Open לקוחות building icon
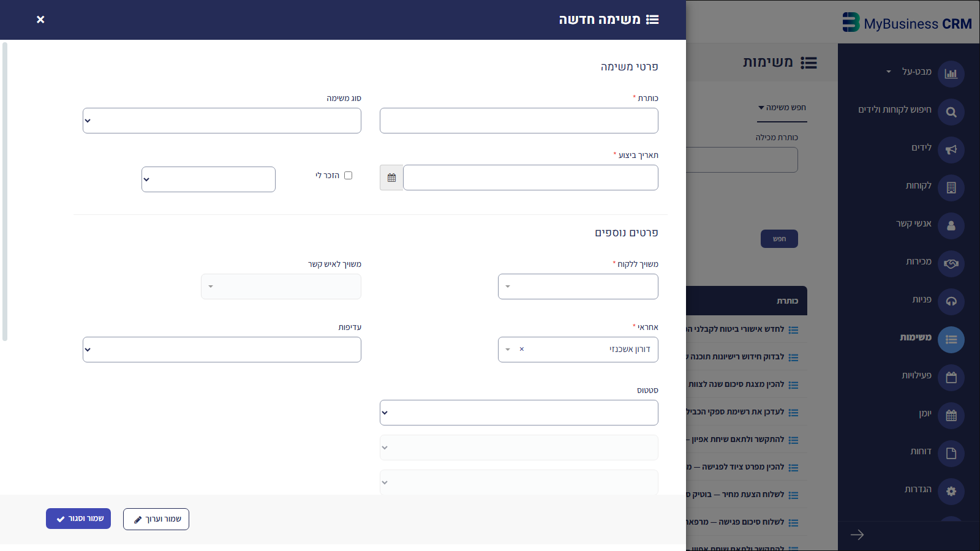Image resolution: width=980 pixels, height=551 pixels. point(951,188)
